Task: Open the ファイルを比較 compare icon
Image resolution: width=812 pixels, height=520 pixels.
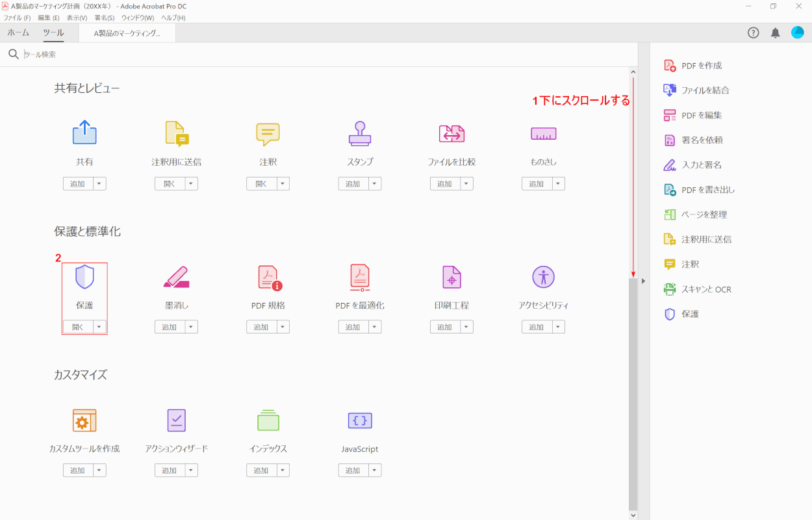Action: coord(451,133)
